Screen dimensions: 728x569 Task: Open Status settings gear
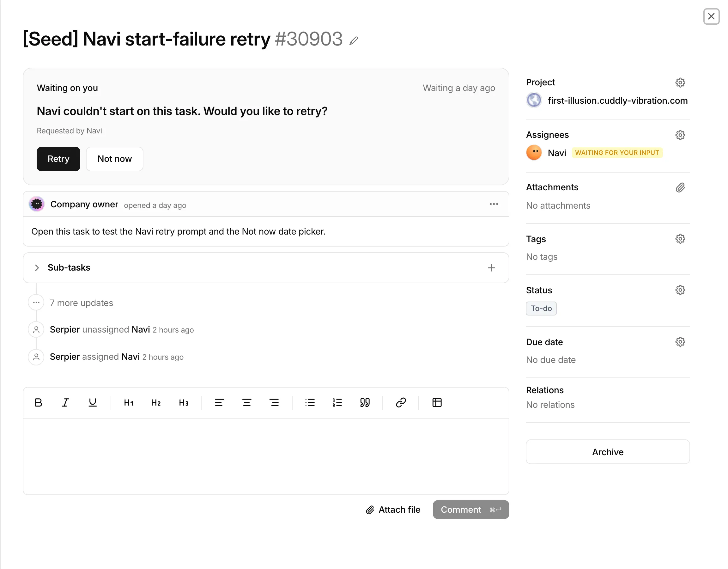pos(680,290)
